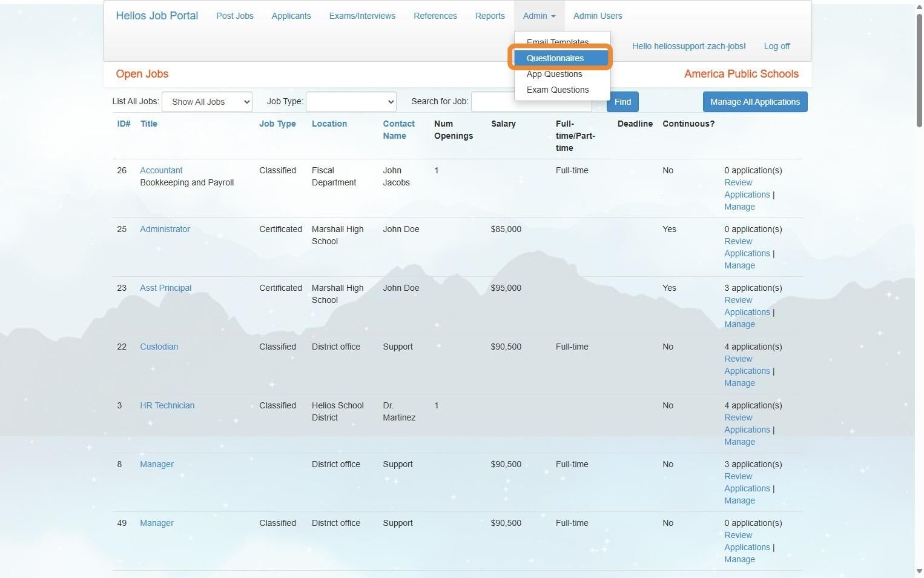Screen dimensions: 924x578
Task: Click the Find button
Action: point(622,102)
